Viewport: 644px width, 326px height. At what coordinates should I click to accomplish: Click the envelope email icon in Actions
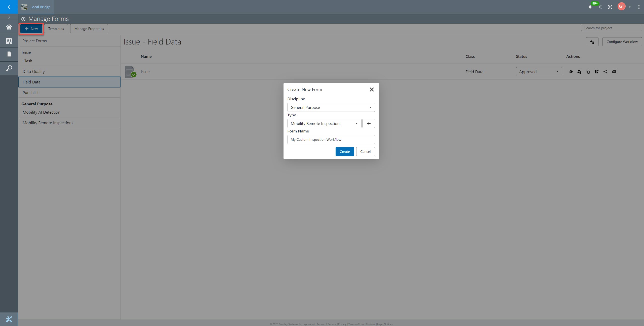pos(614,72)
